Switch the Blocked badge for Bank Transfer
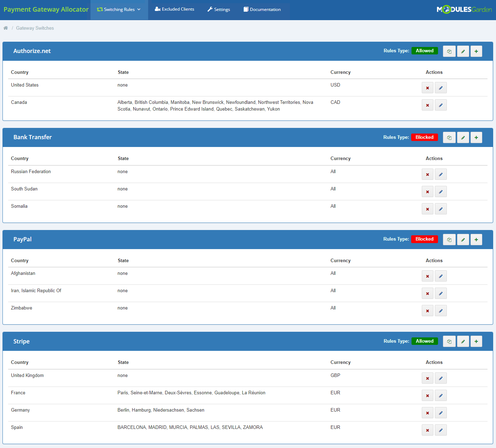Screen dimensions: 496x448 (x=425, y=137)
